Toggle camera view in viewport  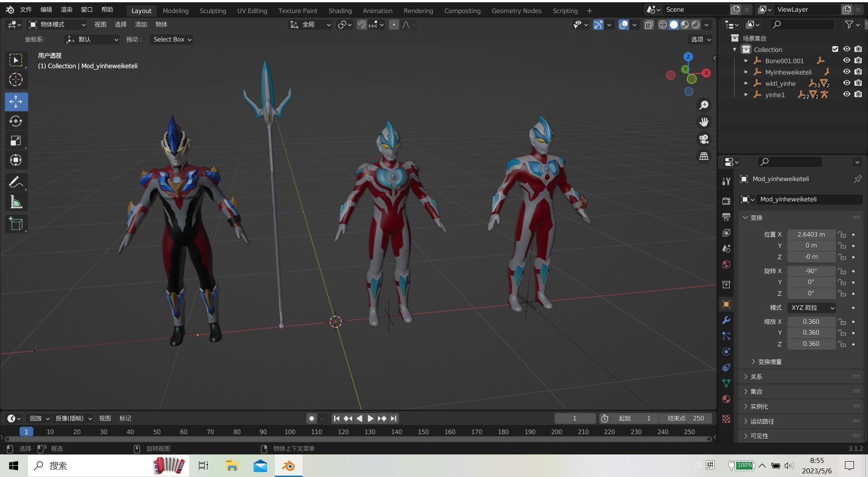pos(704,139)
